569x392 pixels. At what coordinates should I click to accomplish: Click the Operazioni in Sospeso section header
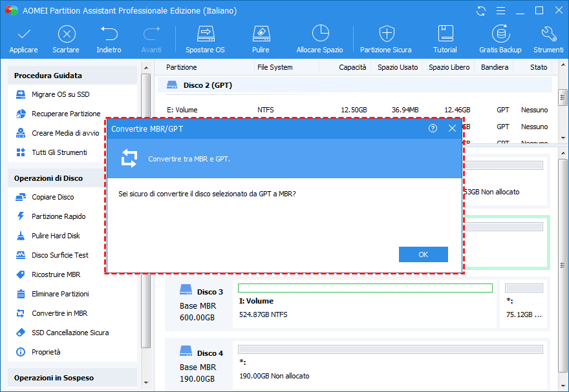tap(72, 378)
